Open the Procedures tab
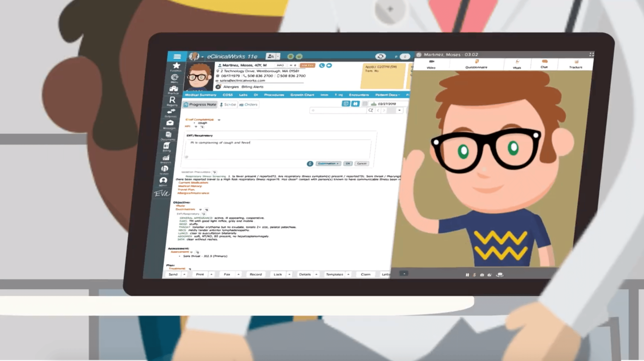 (274, 95)
